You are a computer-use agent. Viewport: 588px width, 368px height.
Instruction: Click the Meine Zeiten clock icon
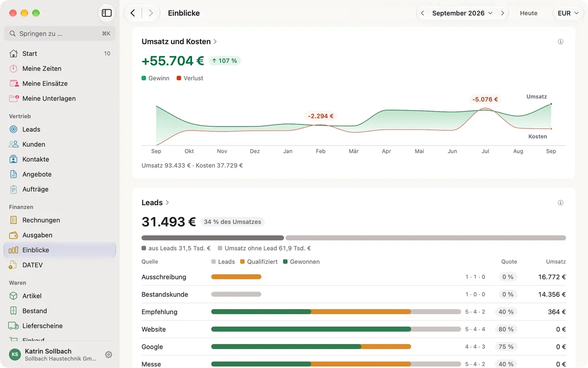pyautogui.click(x=14, y=69)
